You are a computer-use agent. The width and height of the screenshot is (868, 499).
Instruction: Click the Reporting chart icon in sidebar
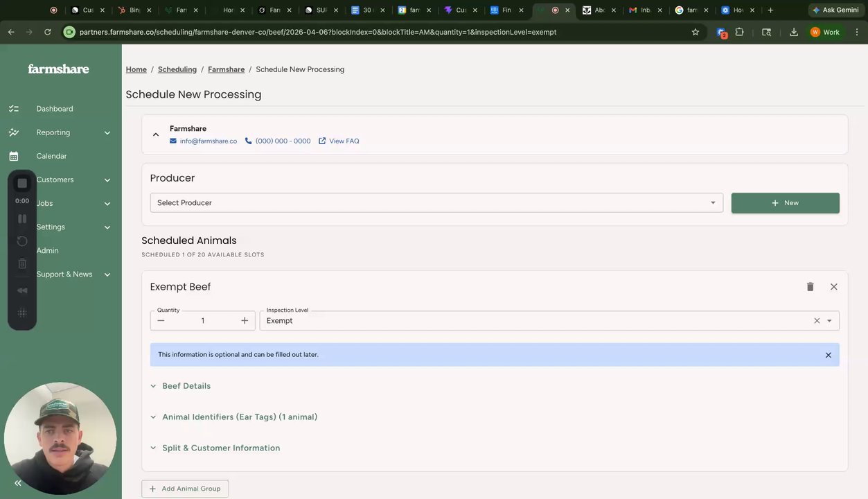pyautogui.click(x=13, y=132)
